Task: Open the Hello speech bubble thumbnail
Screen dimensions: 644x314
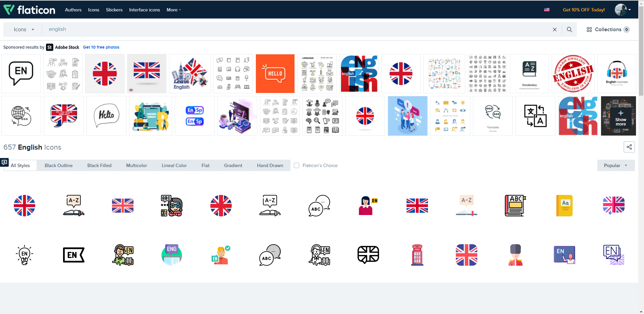Action: (x=106, y=116)
